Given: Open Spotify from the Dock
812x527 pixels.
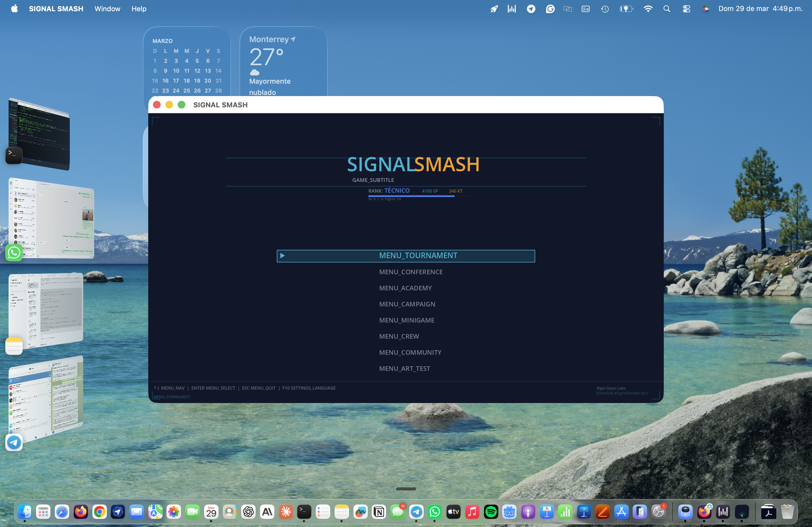Looking at the screenshot, I should tap(491, 512).
